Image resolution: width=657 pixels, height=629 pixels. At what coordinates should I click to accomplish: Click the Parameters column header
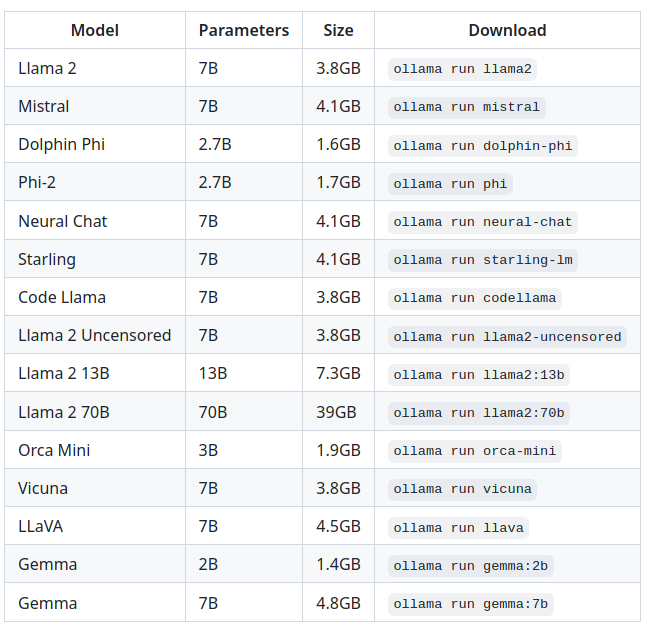click(244, 30)
